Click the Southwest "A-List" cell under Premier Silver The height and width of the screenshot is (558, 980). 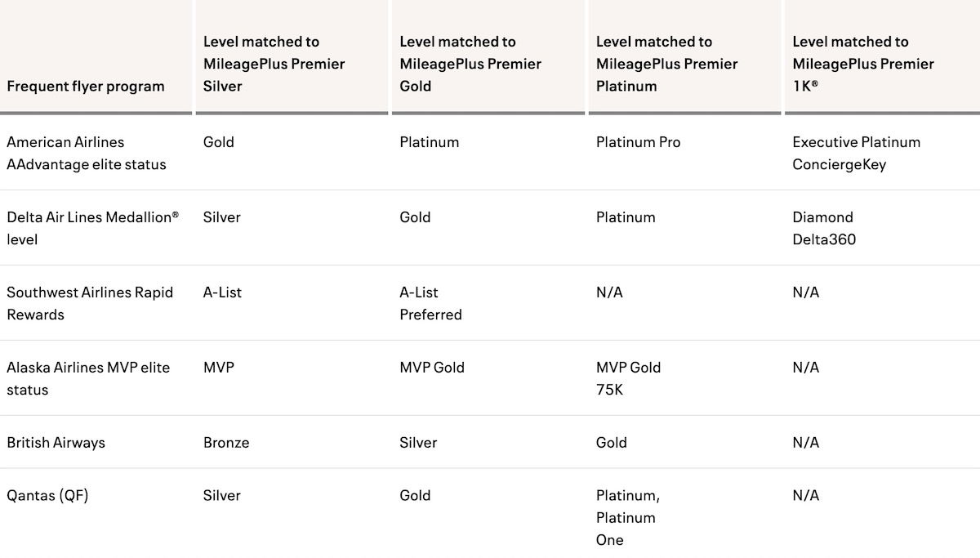tap(222, 292)
